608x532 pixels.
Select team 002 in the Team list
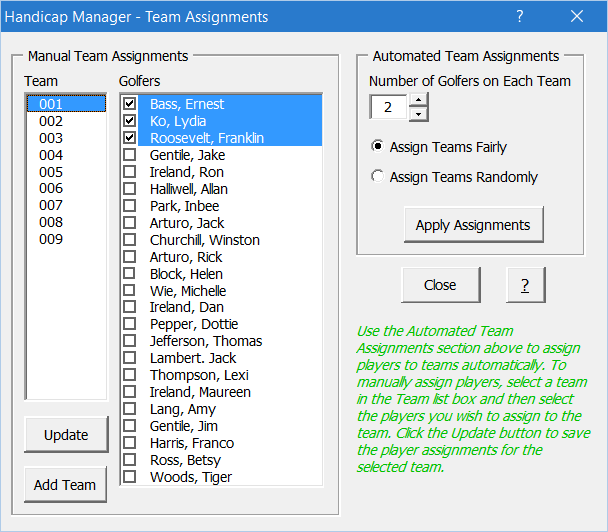(66, 121)
